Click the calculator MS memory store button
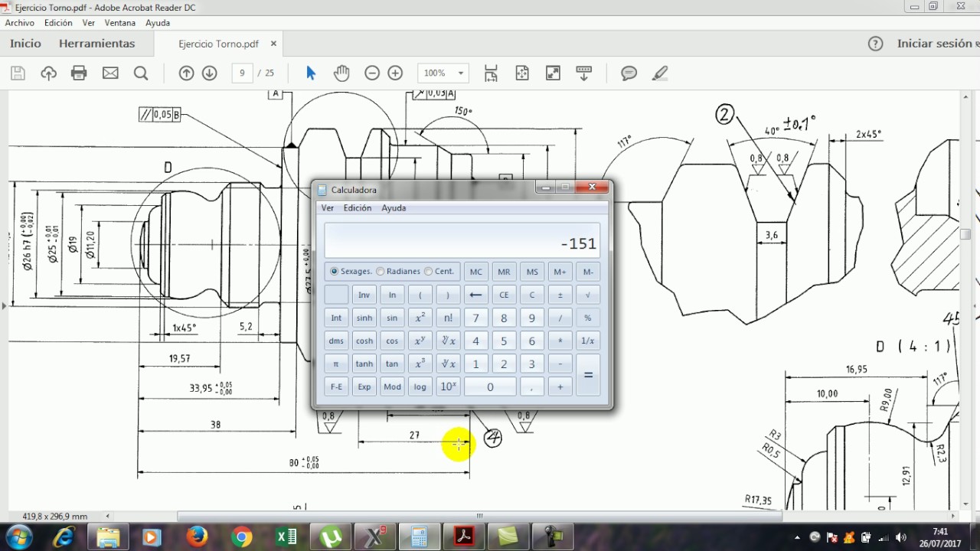 tap(532, 272)
